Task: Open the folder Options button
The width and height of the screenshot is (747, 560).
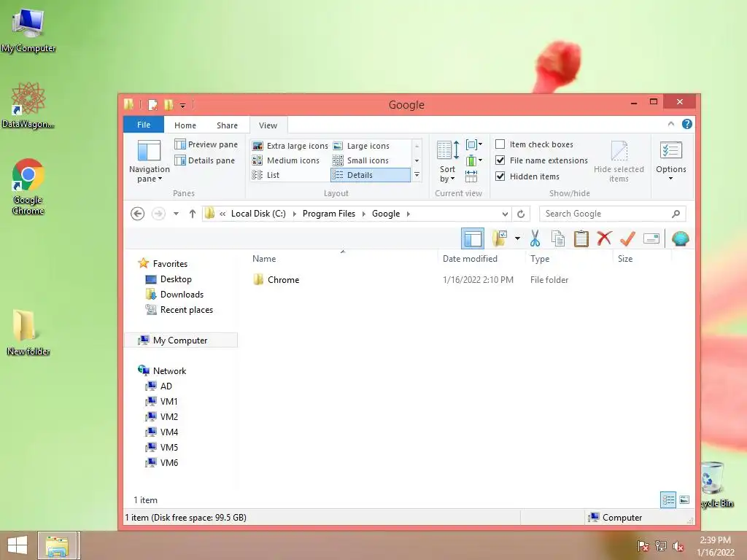Action: pos(671,161)
